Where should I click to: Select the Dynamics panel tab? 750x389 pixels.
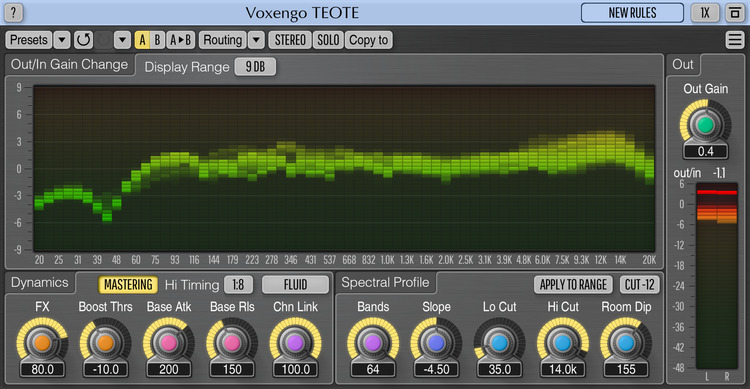(x=40, y=282)
